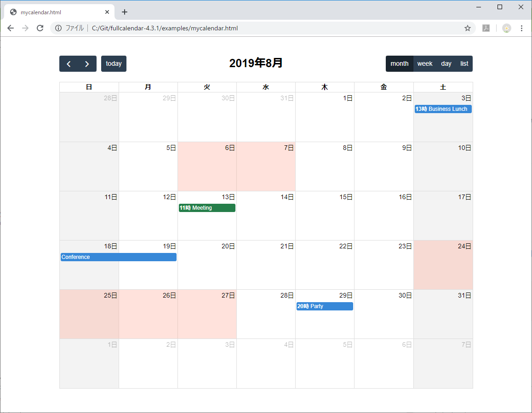Click the page info icon in address bar
The height and width of the screenshot is (413, 532).
(x=58, y=28)
